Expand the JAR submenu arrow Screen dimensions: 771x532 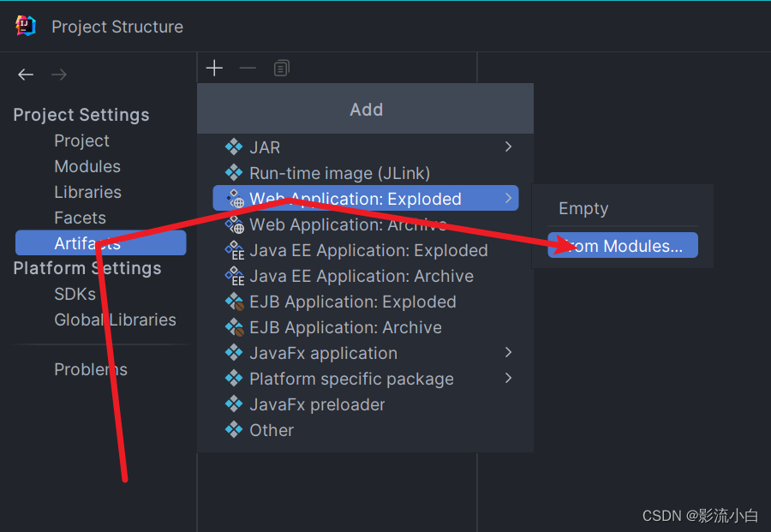tap(507, 146)
